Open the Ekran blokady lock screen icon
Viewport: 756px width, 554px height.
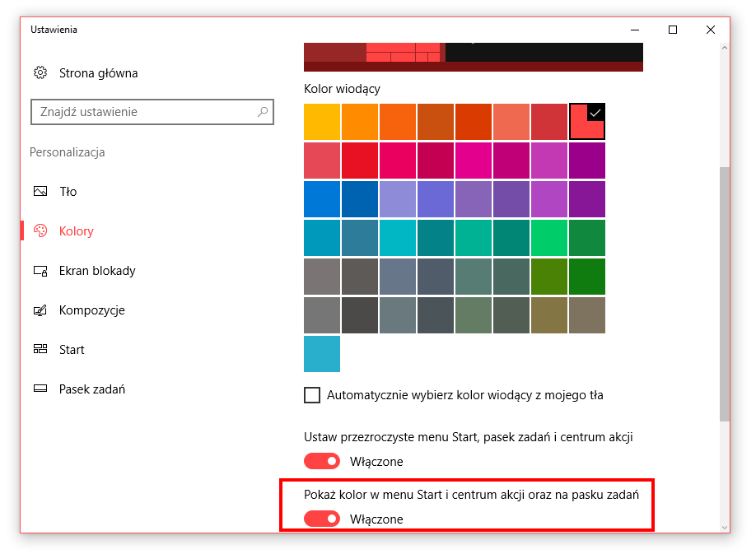point(40,271)
